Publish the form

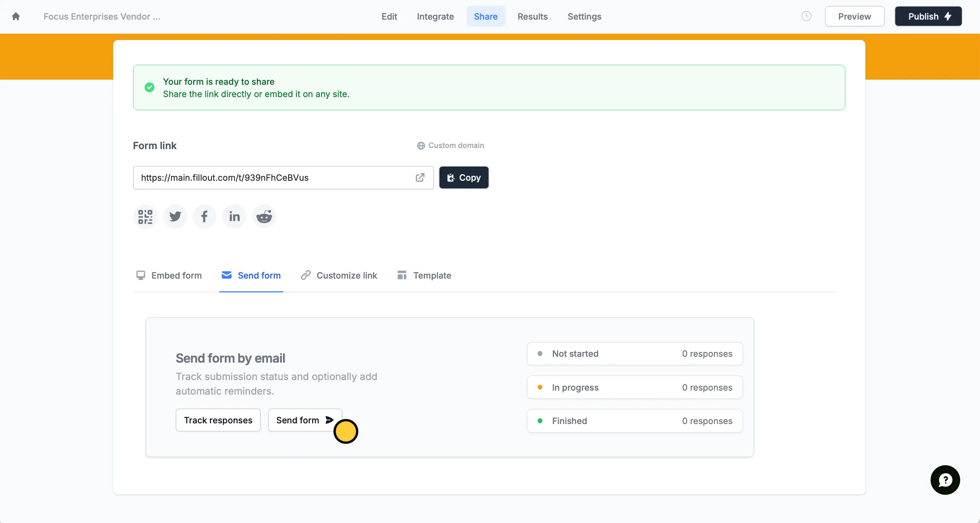(x=928, y=16)
